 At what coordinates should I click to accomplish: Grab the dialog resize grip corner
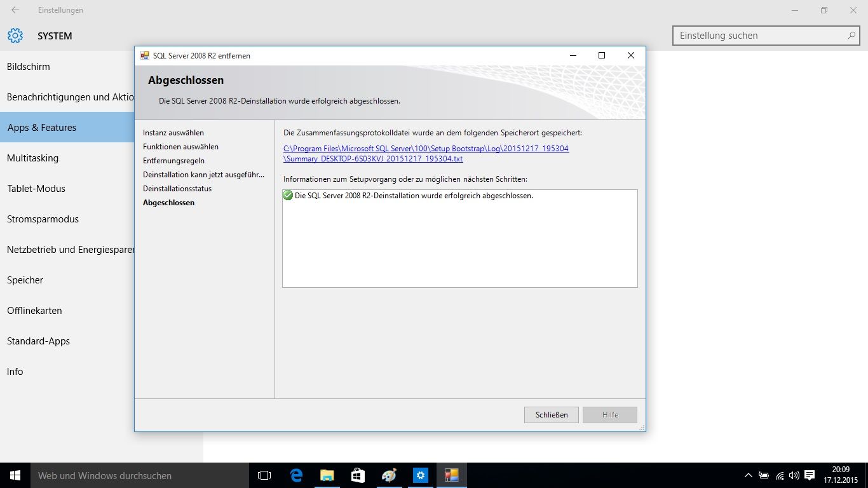(641, 428)
